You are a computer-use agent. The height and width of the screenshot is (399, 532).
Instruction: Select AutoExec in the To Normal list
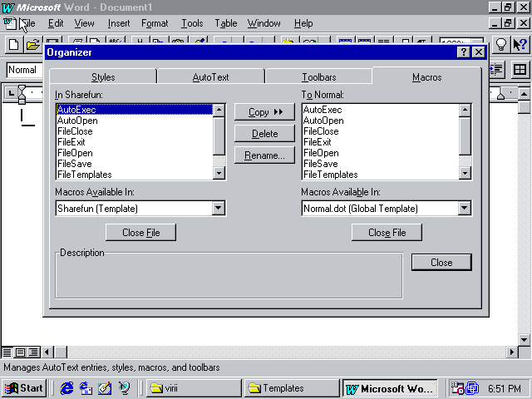coord(381,110)
